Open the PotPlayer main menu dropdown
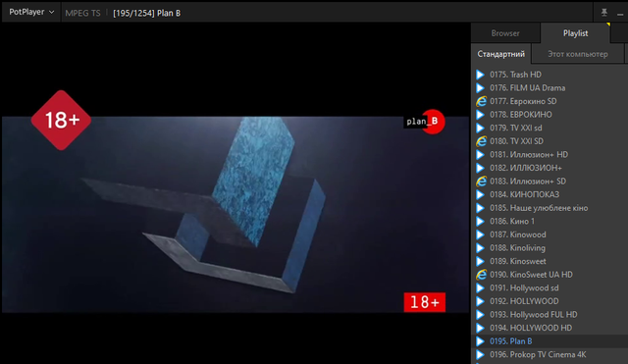 coord(31,12)
